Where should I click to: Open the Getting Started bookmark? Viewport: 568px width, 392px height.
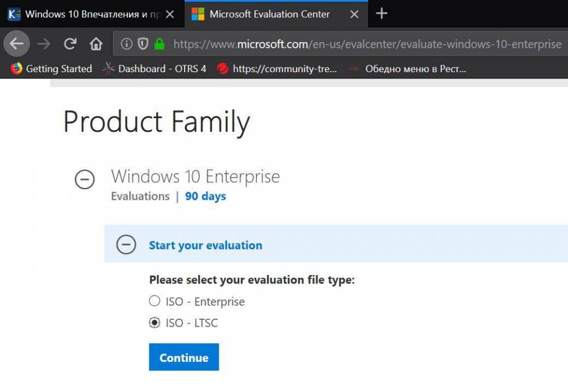51,69
